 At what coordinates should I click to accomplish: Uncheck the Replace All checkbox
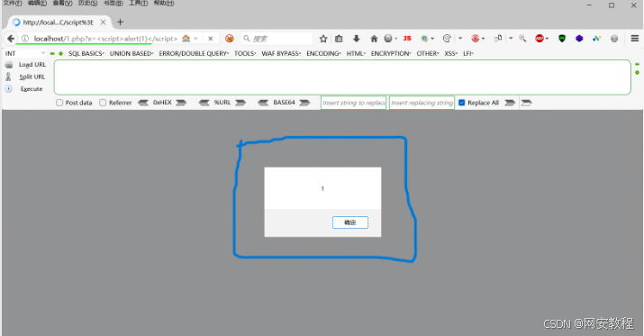(462, 103)
